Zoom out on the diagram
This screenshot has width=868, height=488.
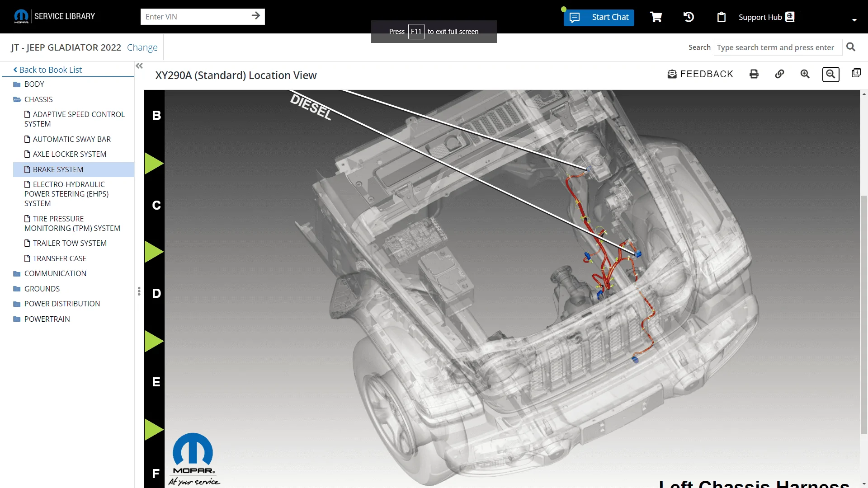click(x=830, y=74)
